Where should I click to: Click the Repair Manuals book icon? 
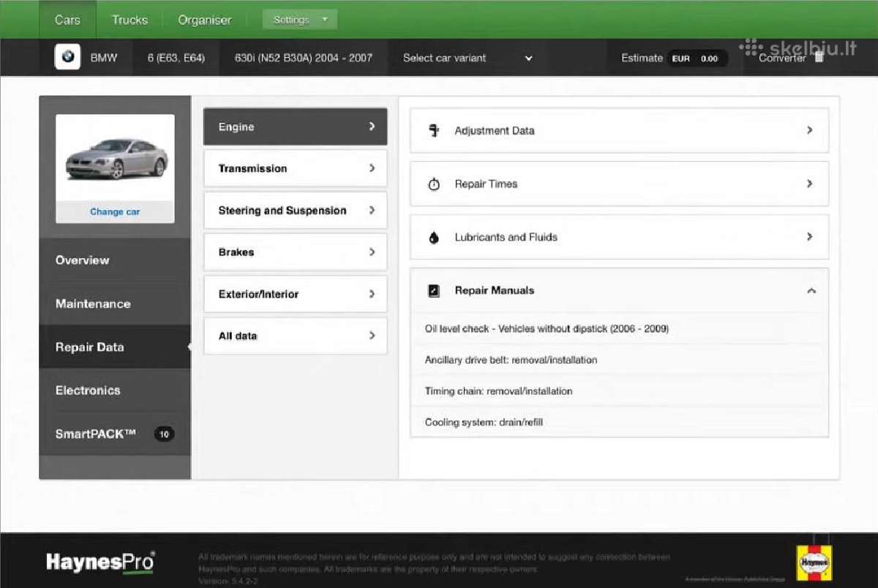[434, 290]
